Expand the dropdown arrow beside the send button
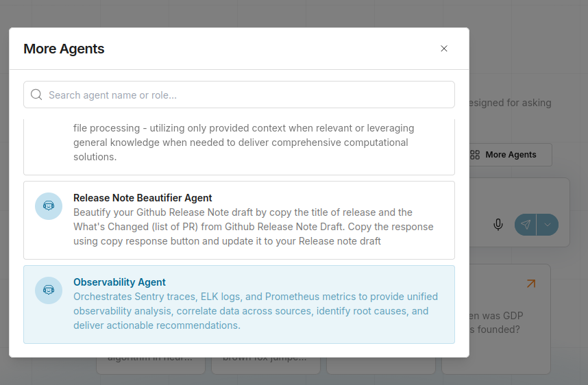Image resolution: width=588 pixels, height=385 pixels. [548, 225]
